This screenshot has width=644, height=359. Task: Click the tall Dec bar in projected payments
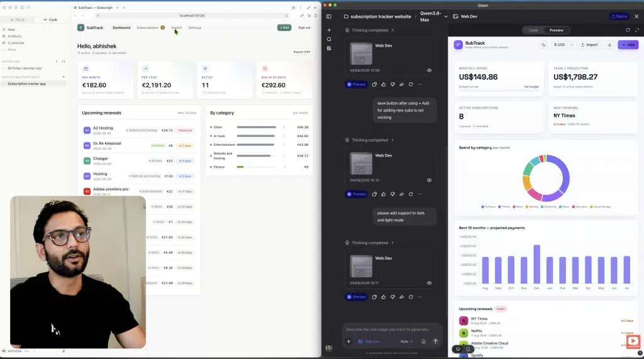(x=536, y=264)
